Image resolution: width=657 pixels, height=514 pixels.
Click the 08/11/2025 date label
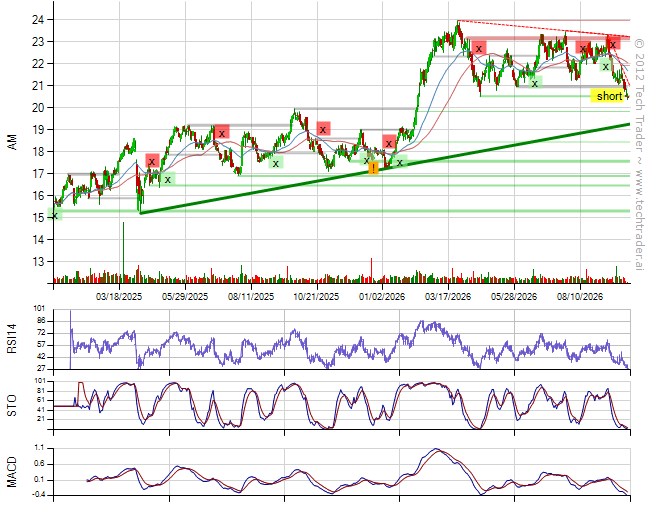(251, 297)
